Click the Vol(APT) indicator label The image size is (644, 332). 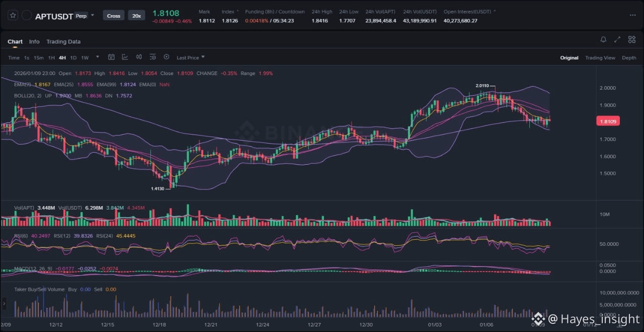[x=24, y=208]
